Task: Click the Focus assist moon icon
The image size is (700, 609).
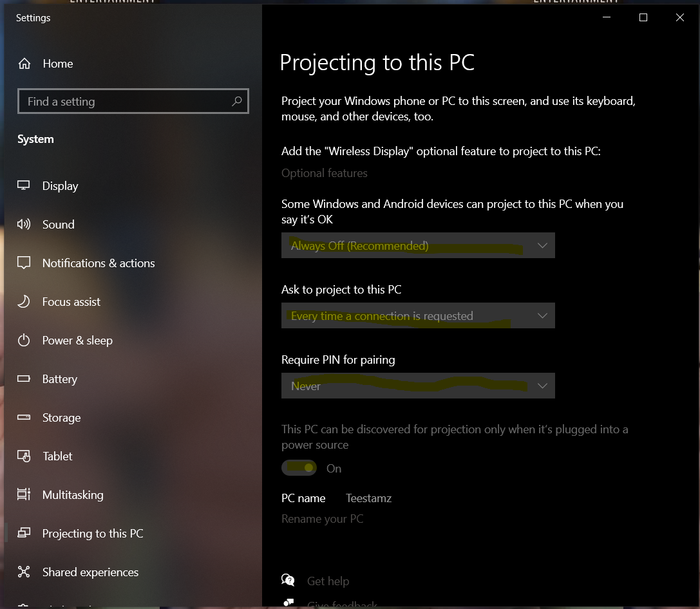Action: [x=24, y=301]
